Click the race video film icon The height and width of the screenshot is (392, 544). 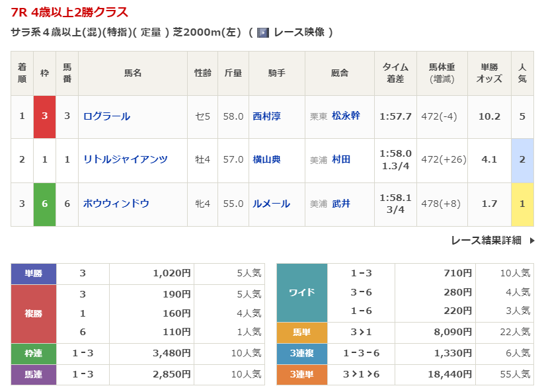click(262, 32)
